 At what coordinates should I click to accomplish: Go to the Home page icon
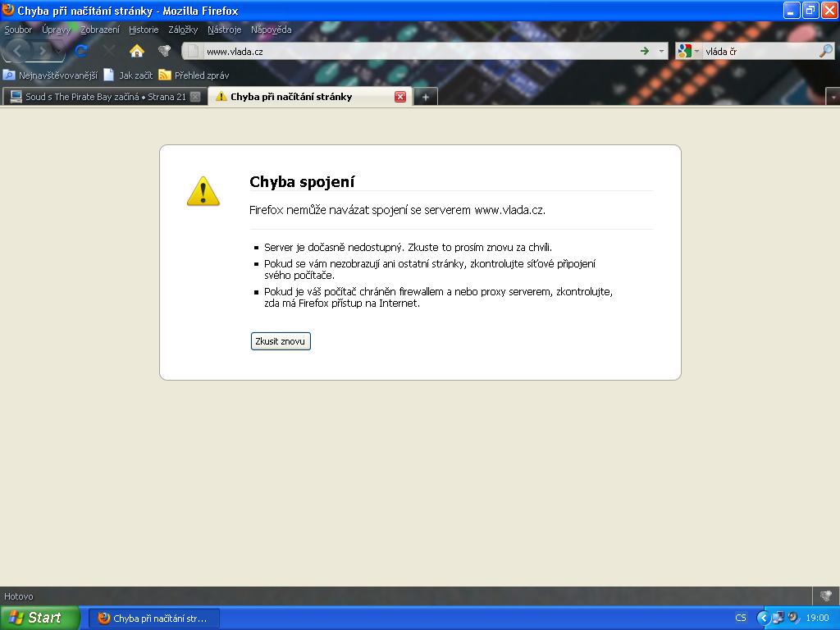137,51
